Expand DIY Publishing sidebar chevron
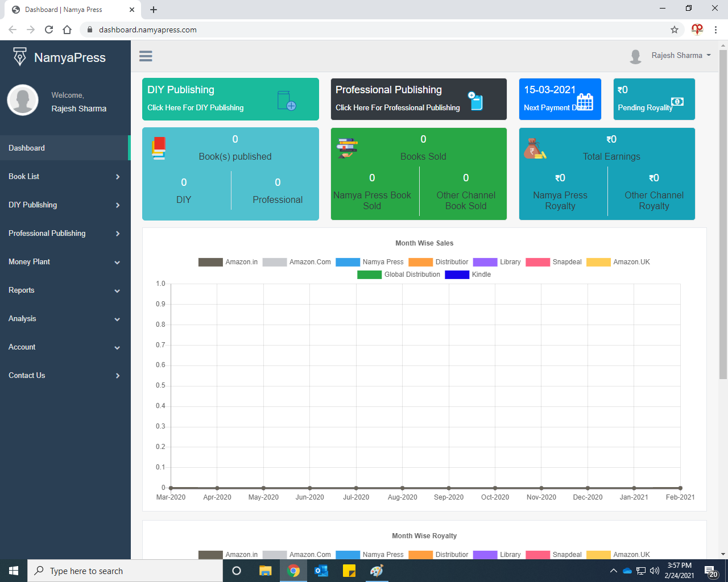728x582 pixels. 118,205
